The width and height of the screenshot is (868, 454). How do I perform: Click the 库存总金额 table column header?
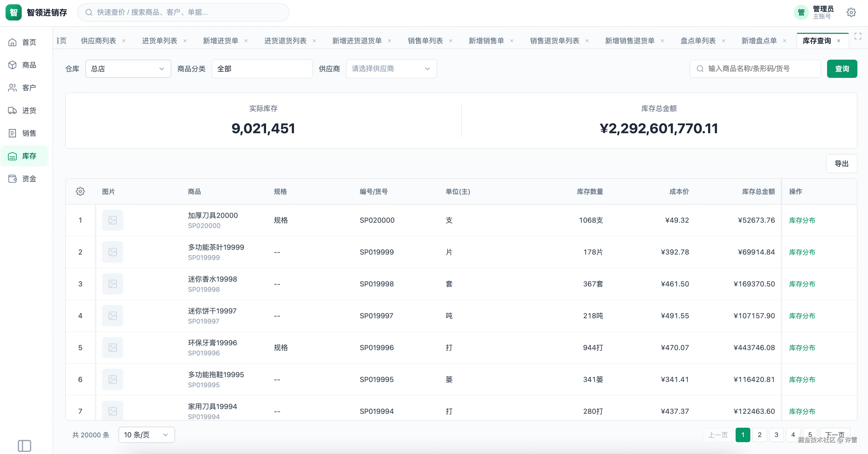[758, 192]
